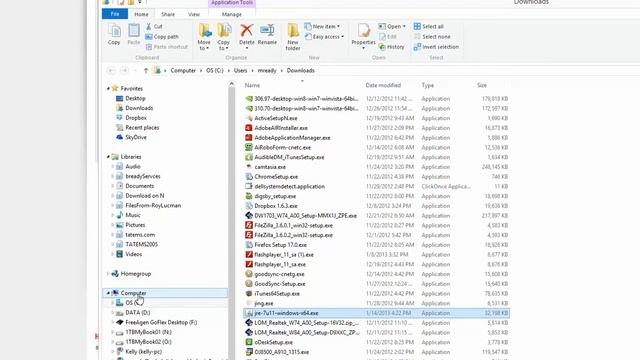Sort files by the Size column header
Screen dimensions: 640x360
point(482,85)
